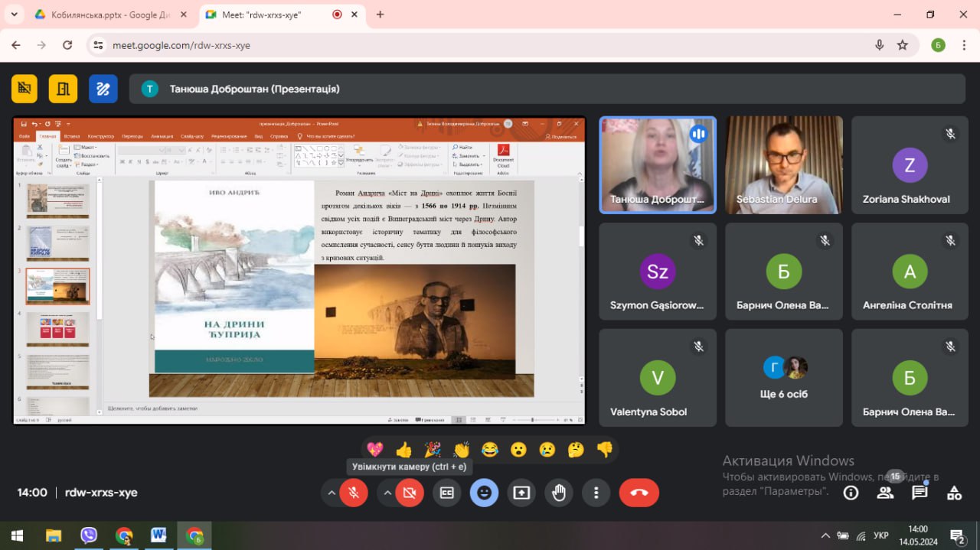This screenshot has height=550, width=980.
Task: Open Word from the Windows taskbar
Action: point(158,535)
